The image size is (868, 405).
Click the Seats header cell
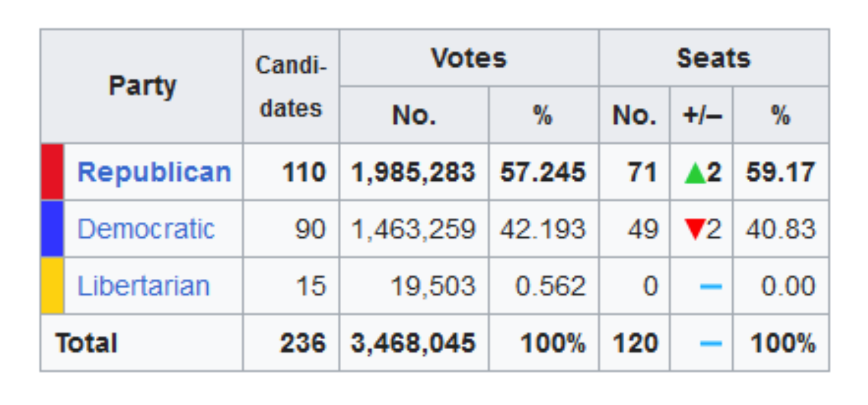[714, 58]
